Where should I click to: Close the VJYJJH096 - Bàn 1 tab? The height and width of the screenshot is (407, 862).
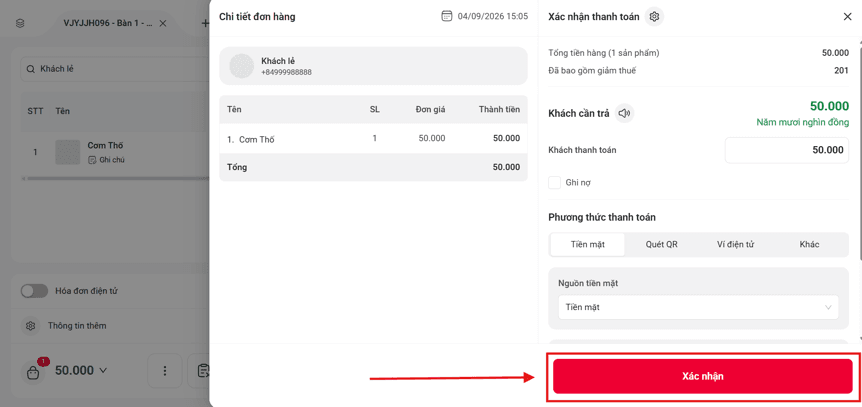pos(163,24)
